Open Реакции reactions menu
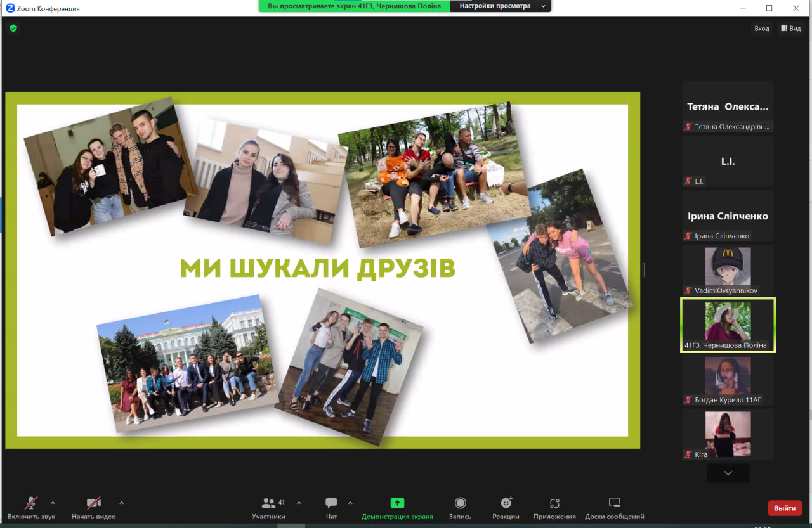This screenshot has width=812, height=528. point(506,508)
